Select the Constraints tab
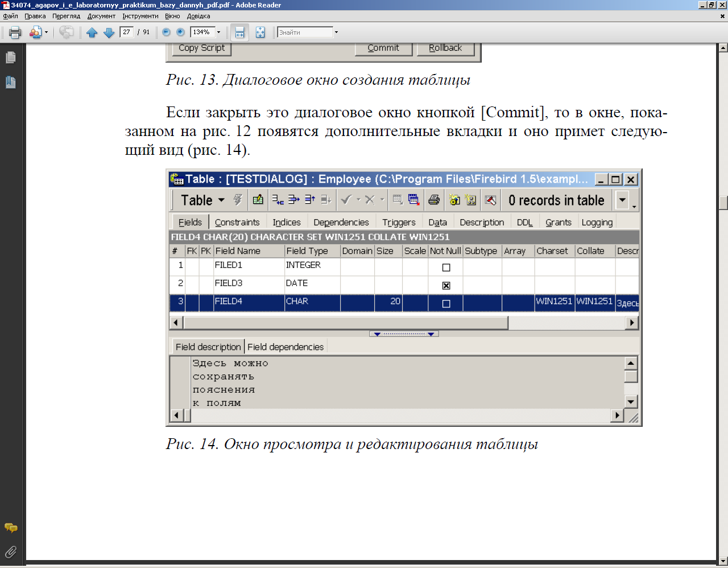 click(237, 222)
